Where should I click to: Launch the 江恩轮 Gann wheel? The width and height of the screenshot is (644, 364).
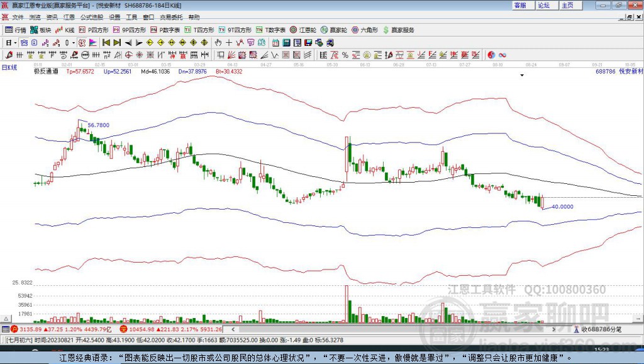click(x=303, y=30)
